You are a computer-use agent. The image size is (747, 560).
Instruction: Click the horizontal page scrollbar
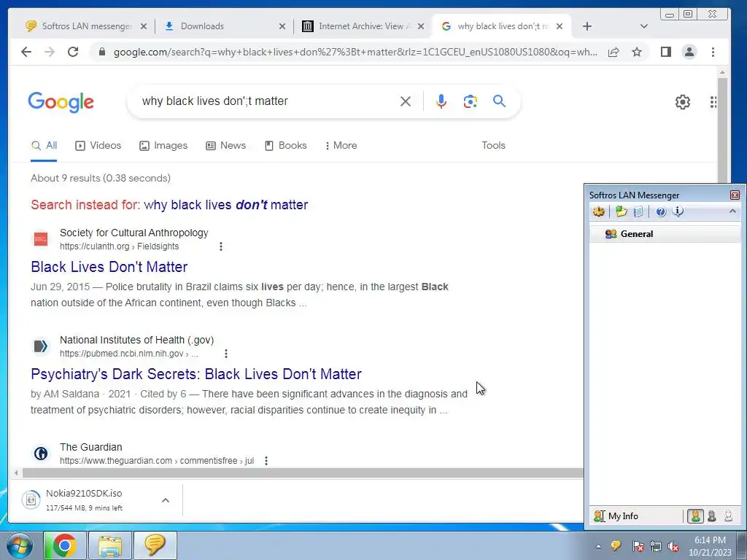tap(303, 472)
